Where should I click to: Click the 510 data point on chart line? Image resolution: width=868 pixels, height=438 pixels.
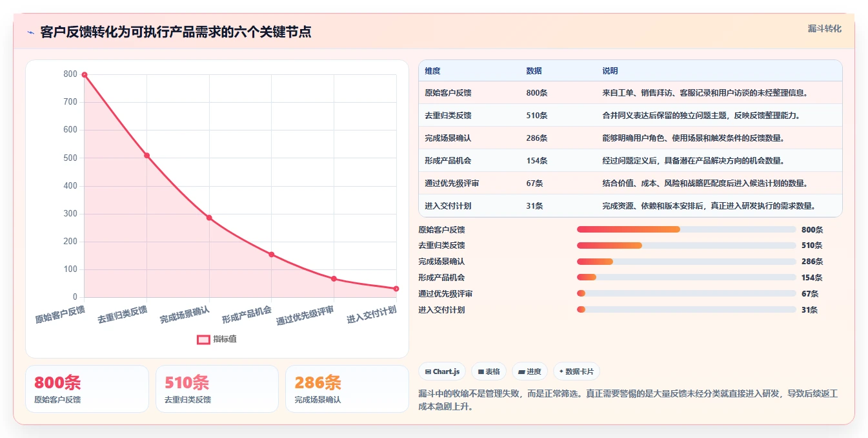click(146, 156)
